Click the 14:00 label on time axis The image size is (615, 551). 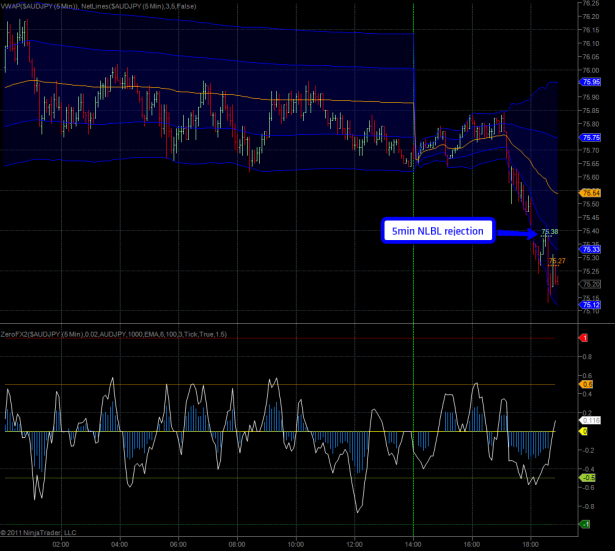click(x=413, y=545)
